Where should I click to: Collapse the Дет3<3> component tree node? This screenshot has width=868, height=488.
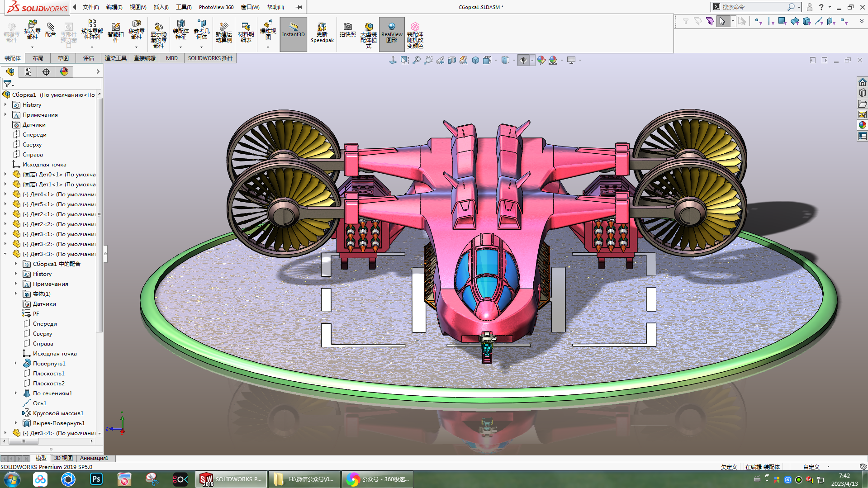pos(5,254)
